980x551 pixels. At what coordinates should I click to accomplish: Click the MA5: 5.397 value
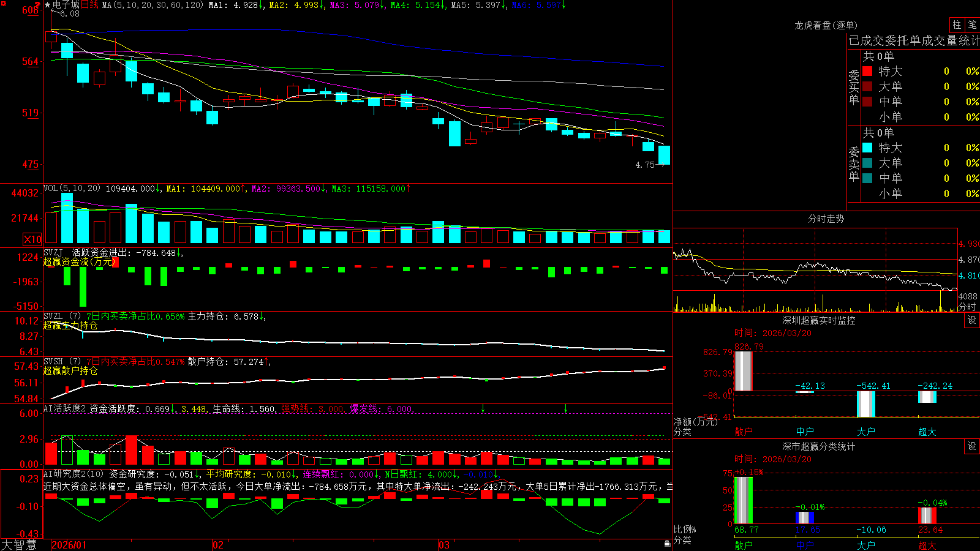pyautogui.click(x=478, y=5)
